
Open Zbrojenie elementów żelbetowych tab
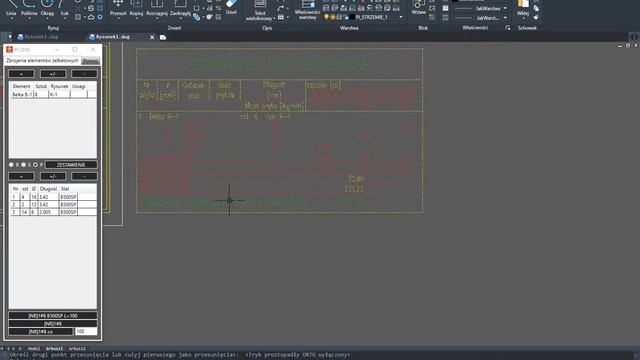pos(42,60)
